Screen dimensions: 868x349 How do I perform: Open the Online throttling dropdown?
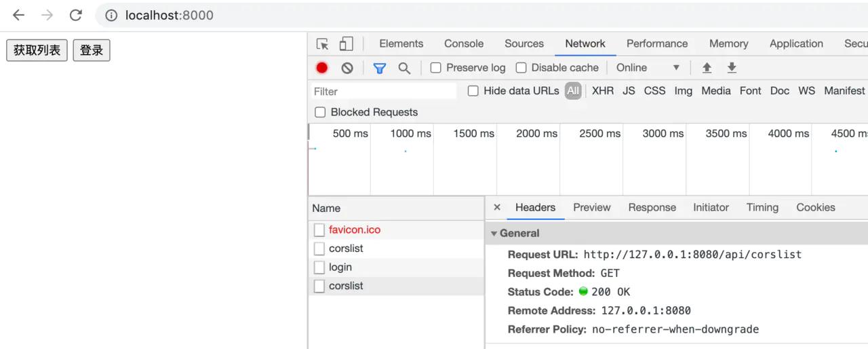tap(648, 68)
